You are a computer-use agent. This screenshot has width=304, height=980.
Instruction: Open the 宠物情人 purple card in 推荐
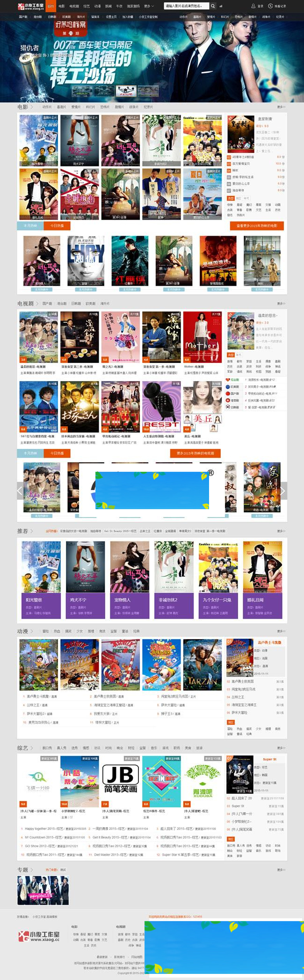[x=130, y=605]
